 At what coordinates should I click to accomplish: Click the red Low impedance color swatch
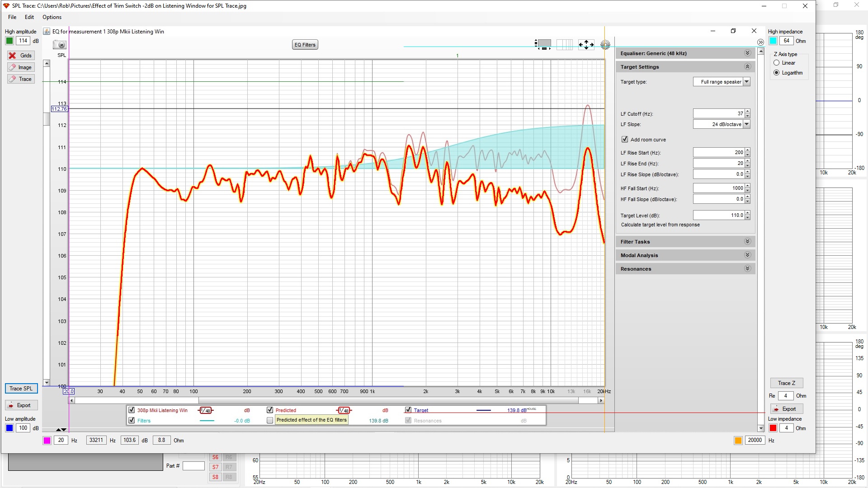pos(773,428)
